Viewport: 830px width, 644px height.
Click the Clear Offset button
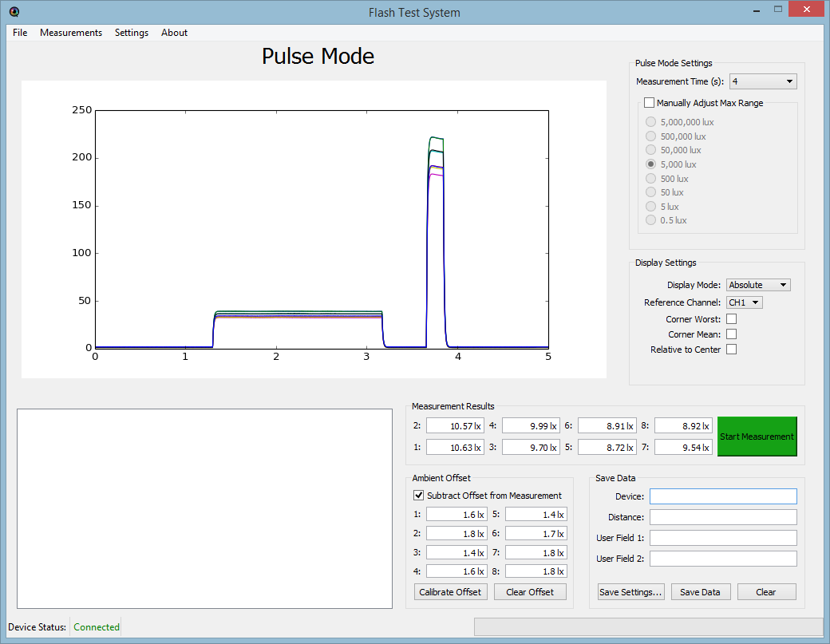tap(530, 592)
